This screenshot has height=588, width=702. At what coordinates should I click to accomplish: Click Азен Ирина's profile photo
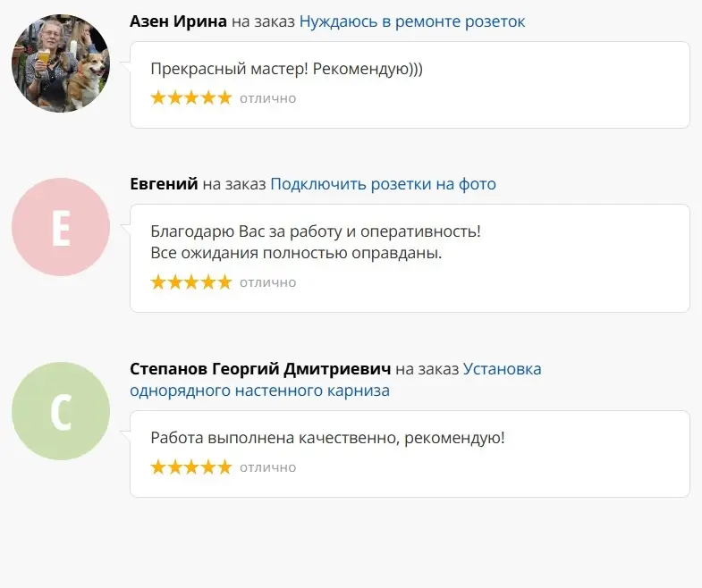tap(60, 63)
